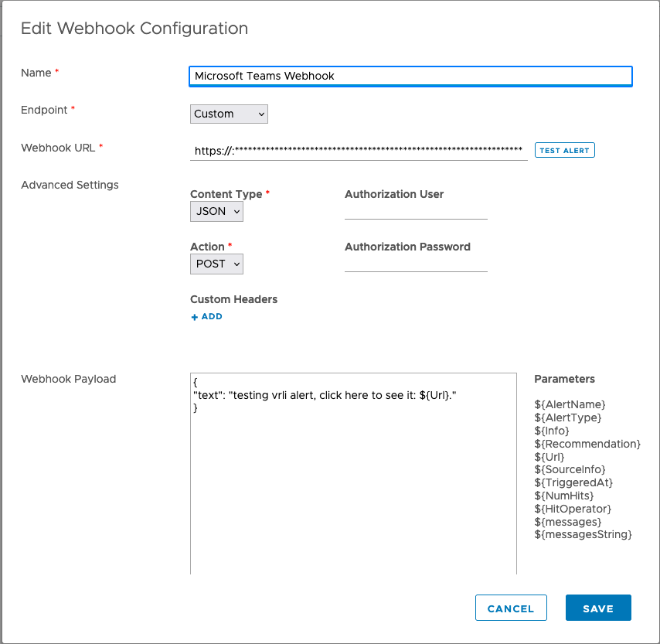Click the ${AlertName} parameter

[570, 405]
